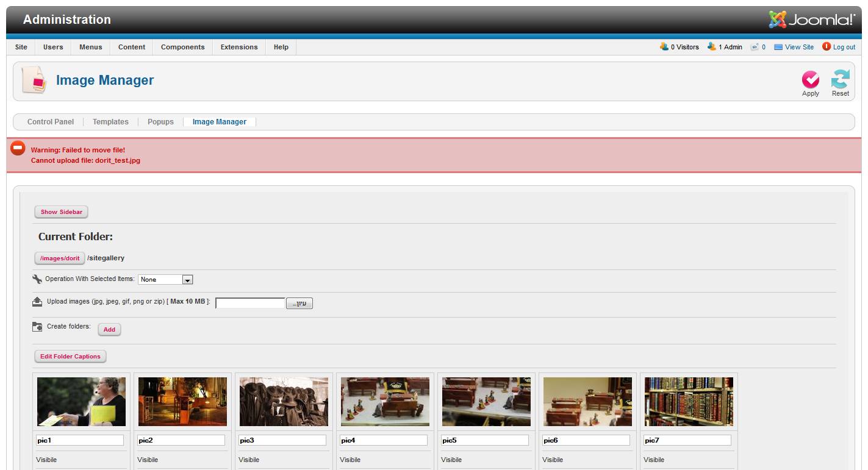Click the upload file path field
This screenshot has height=470, width=868.
tap(251, 304)
